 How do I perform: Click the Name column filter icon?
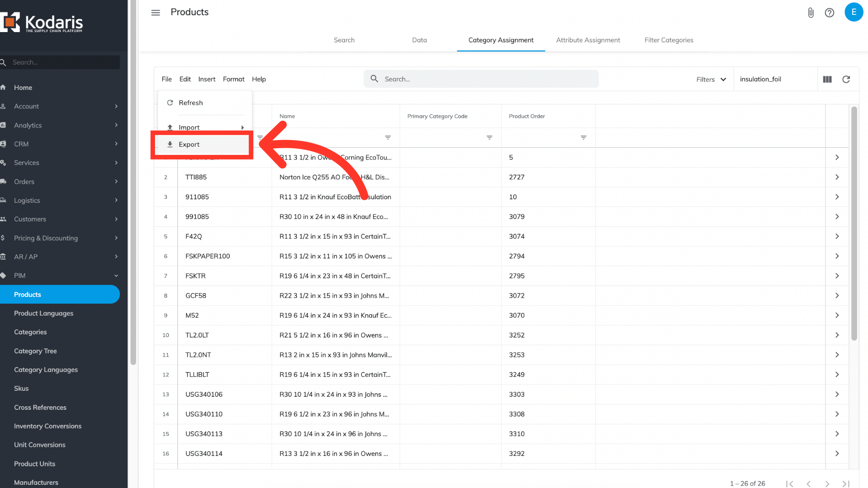(x=387, y=137)
